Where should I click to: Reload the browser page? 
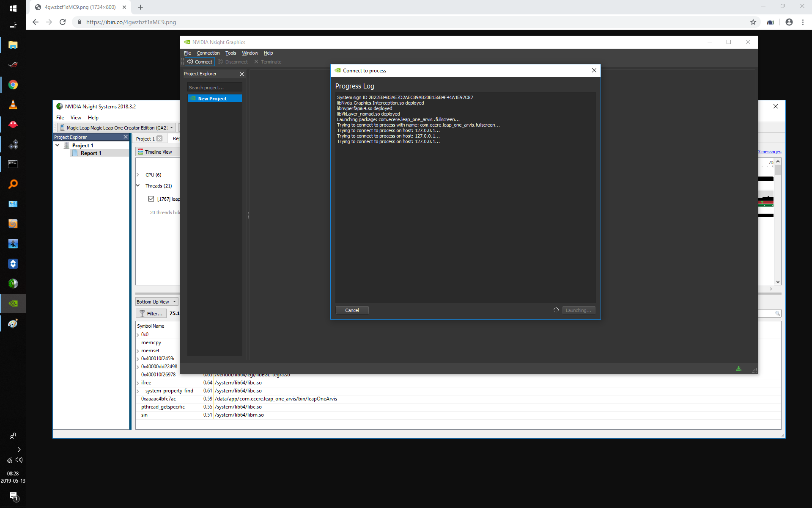pos(63,22)
